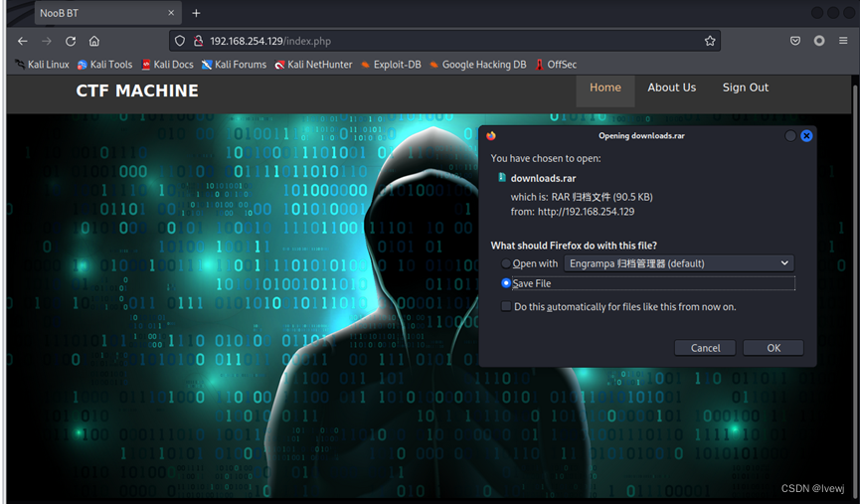Screen dimensions: 860x504
Task: Open the Firefox hamburger menu
Action: [843, 41]
